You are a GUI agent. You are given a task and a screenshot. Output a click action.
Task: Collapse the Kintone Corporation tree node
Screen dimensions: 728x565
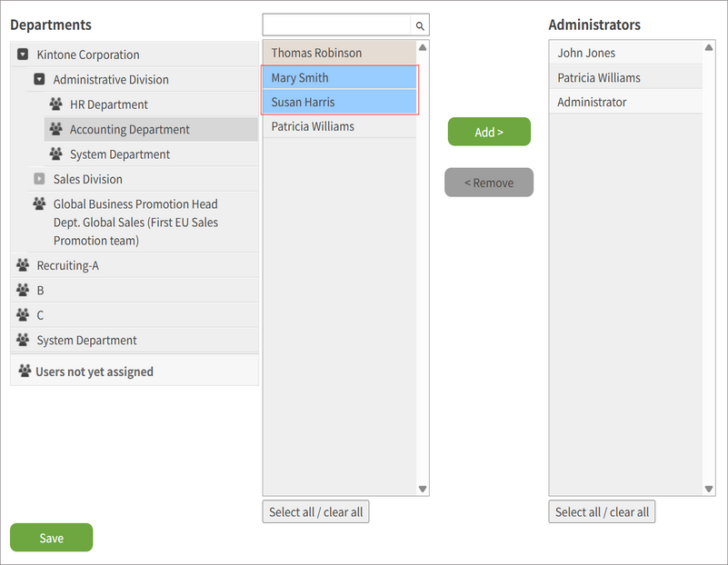21,55
